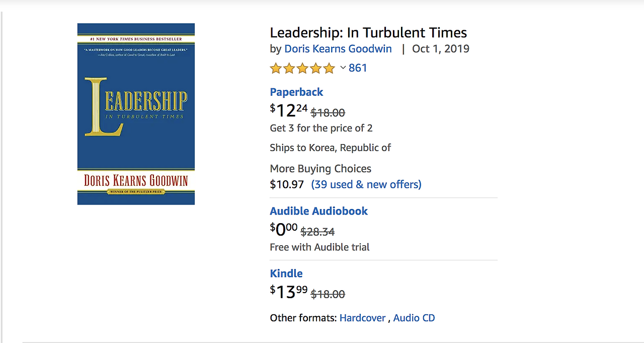The width and height of the screenshot is (644, 343).
Task: Click the More Buying Choices heading
Action: pyautogui.click(x=320, y=169)
